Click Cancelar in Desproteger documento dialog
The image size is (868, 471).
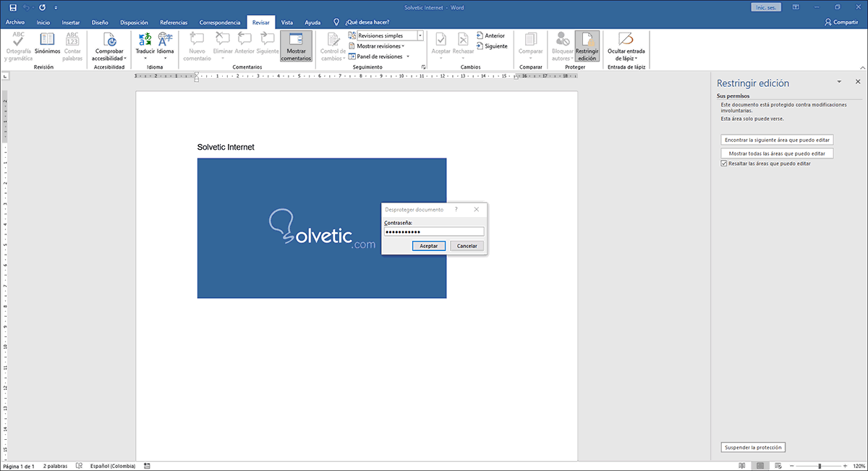[467, 246]
